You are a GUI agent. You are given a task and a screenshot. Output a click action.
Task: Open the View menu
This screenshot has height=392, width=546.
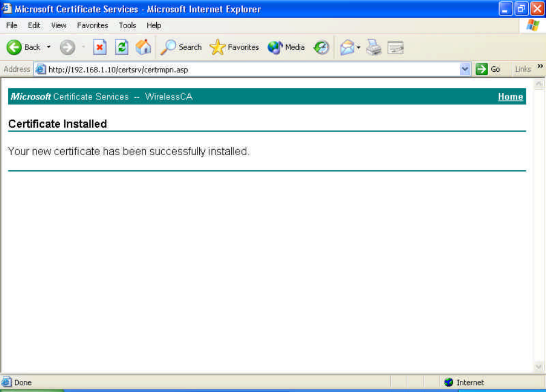pyautogui.click(x=59, y=25)
